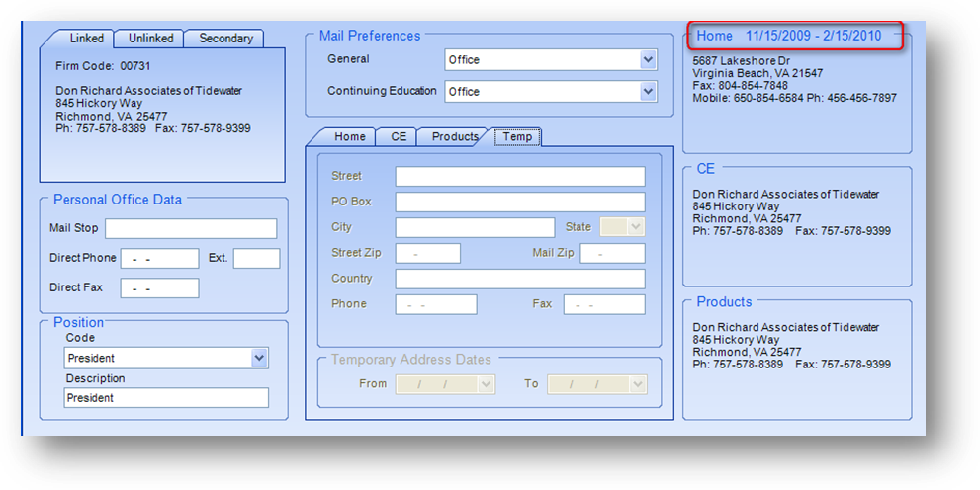Click the Home date range header

[788, 37]
